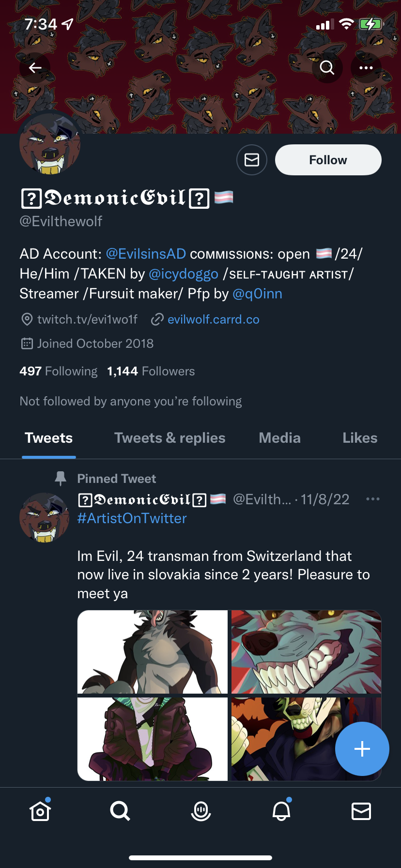The width and height of the screenshot is (401, 868).
Task: Go to Home feed icon
Action: pos(40,810)
